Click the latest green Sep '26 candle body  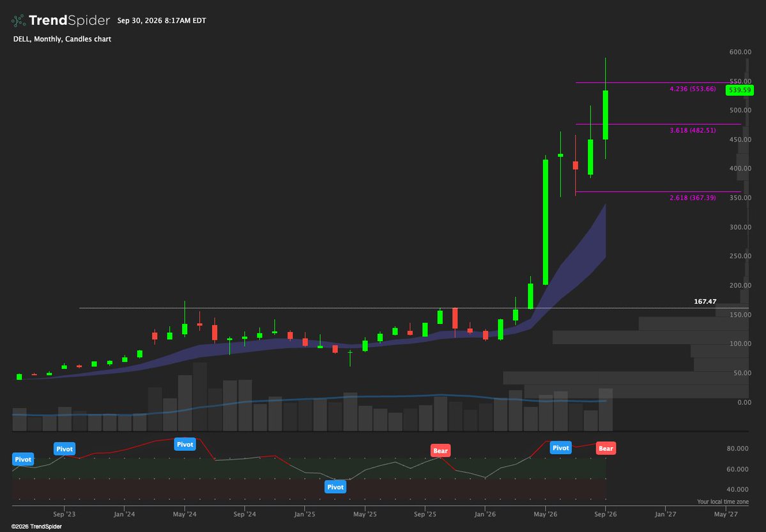tap(605, 115)
